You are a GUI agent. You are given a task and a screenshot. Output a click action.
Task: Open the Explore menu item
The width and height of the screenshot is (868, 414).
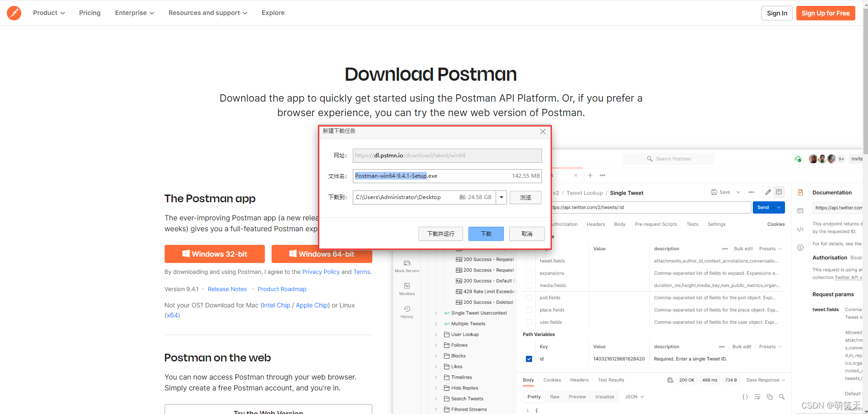[x=273, y=13]
